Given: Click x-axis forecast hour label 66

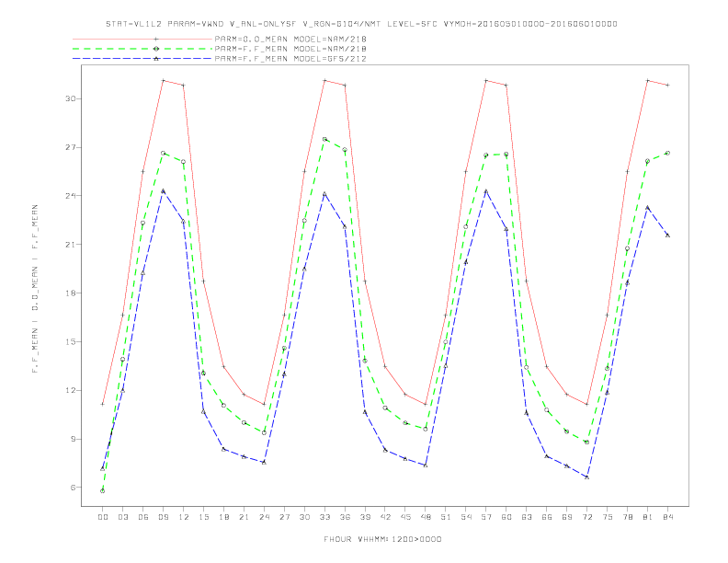Looking at the screenshot, I should click(547, 517).
